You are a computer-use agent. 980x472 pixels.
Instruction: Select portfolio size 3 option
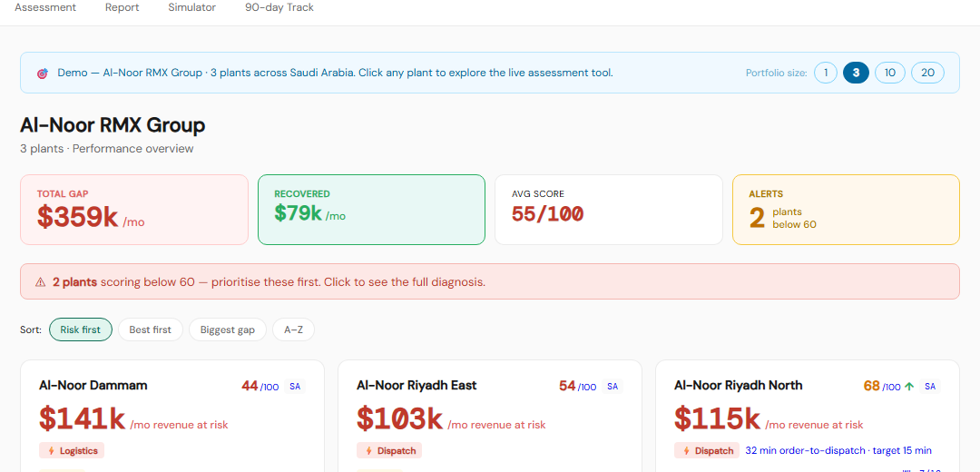856,73
